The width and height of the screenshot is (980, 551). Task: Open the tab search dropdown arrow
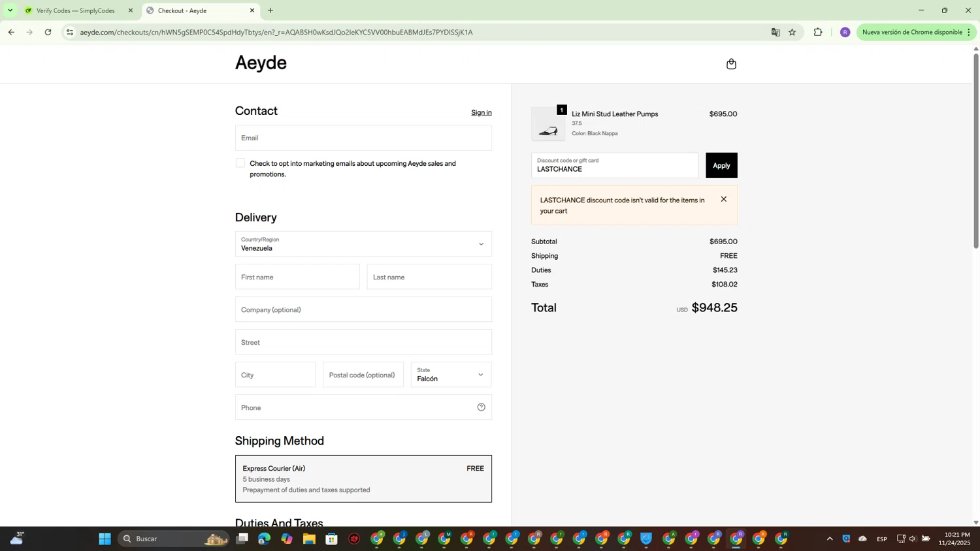pos(10,10)
